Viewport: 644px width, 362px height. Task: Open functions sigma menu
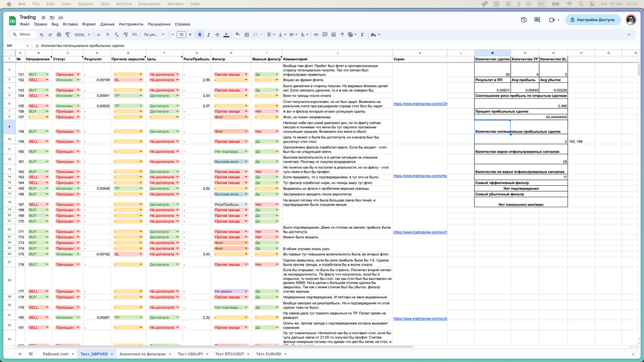pyautogui.click(x=362, y=35)
